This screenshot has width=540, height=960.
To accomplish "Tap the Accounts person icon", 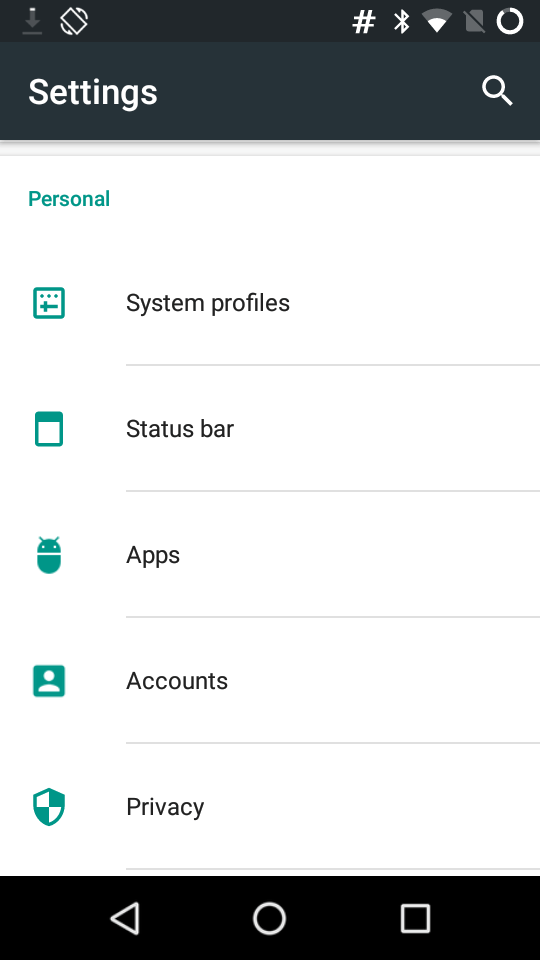I will [x=49, y=681].
